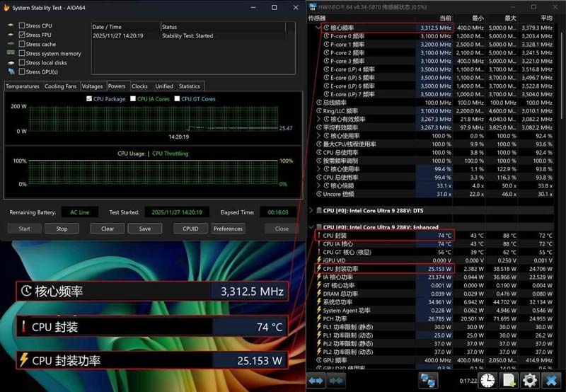Start logging with the document-plus icon

[508, 381]
